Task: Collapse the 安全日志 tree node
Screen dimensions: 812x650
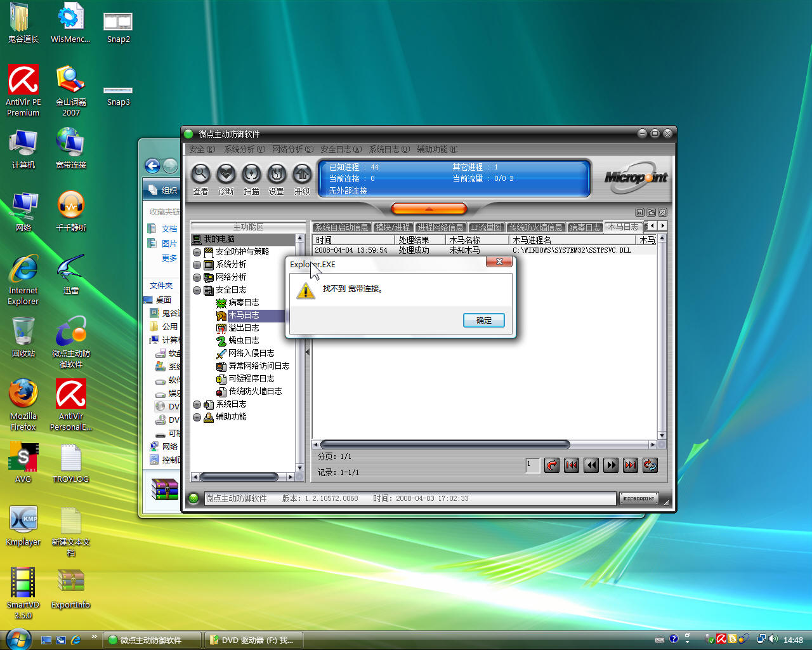Action: [x=197, y=290]
